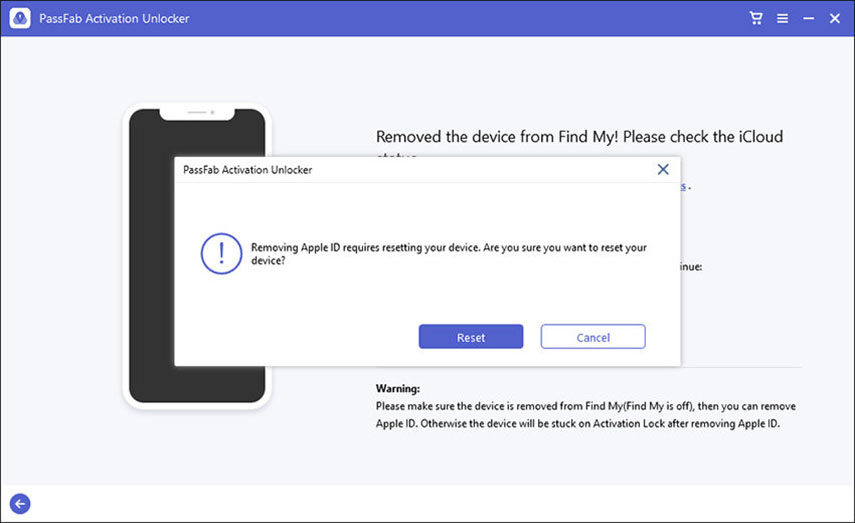Dismiss the reset dialog with its X

coord(662,170)
